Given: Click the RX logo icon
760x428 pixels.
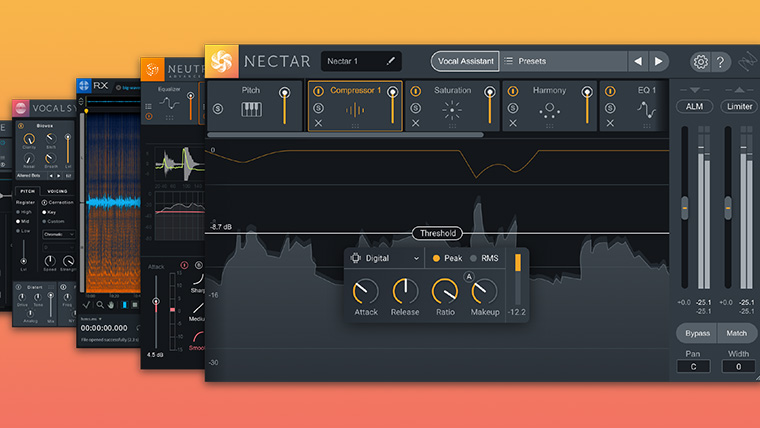Looking at the screenshot, I should coord(84,86).
